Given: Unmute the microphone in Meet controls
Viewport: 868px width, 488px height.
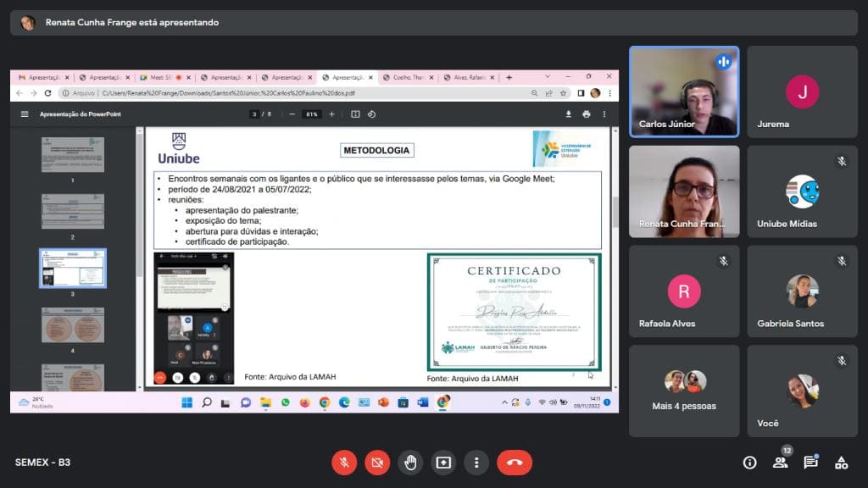Looking at the screenshot, I should point(344,463).
